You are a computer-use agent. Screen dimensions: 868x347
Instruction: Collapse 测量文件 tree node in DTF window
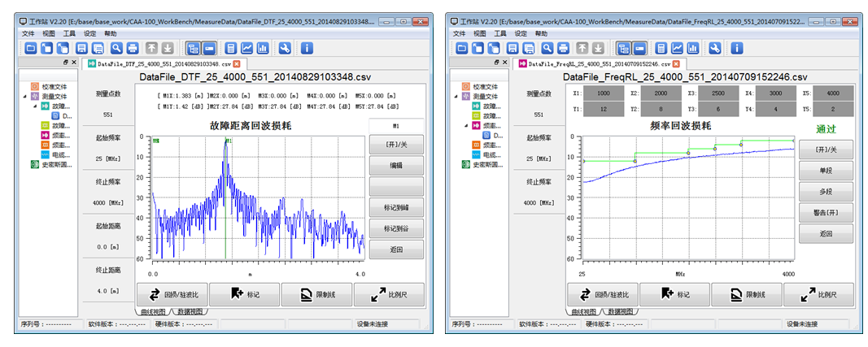25,96
